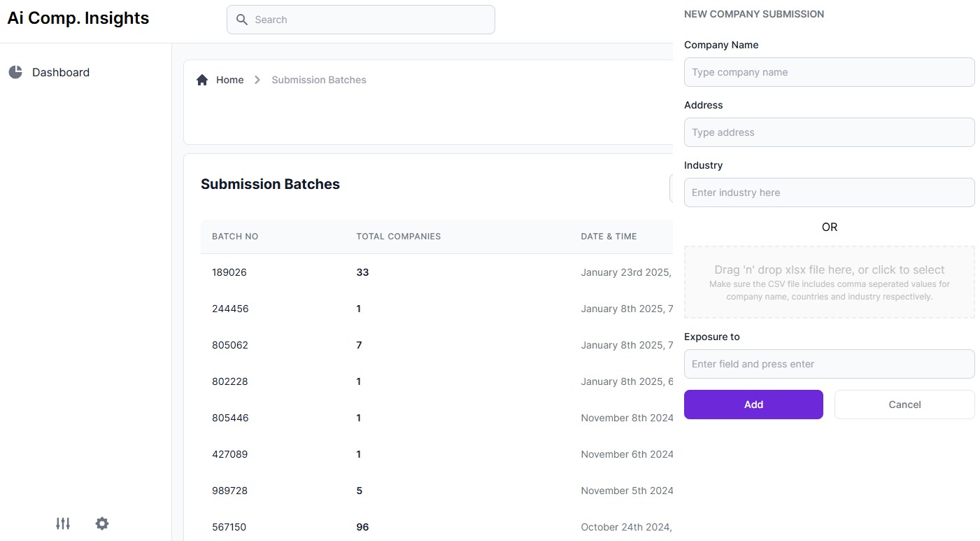Screen dimensions: 980x541
Task: Click the breadcrumb chevron separator
Action: pos(257,80)
